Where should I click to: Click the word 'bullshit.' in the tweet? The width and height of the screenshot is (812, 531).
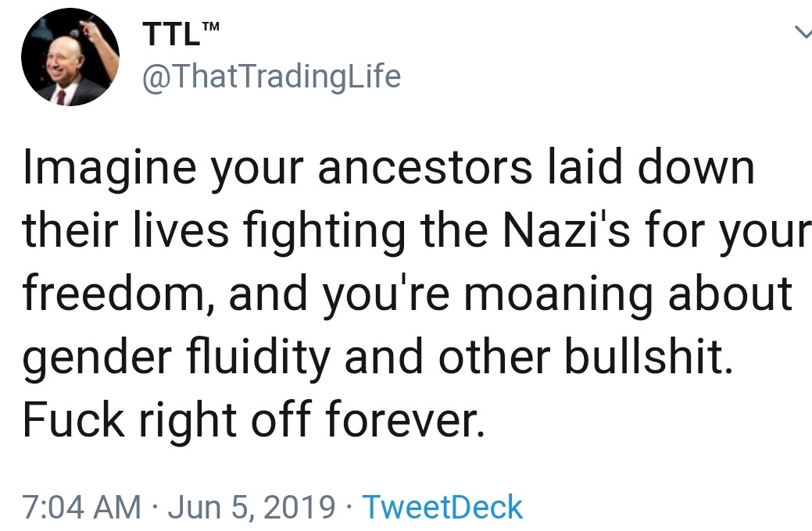[x=649, y=355]
